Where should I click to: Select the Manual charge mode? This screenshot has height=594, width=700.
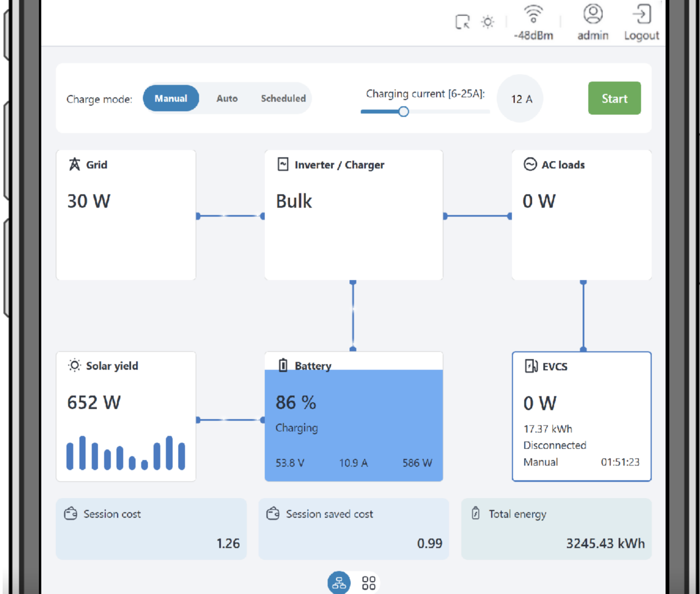point(171,98)
